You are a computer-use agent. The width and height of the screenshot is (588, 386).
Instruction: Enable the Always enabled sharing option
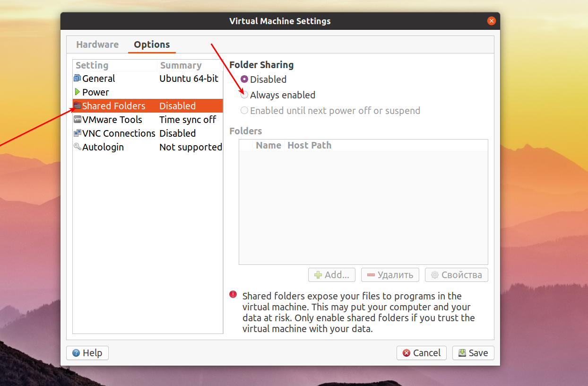coord(244,94)
